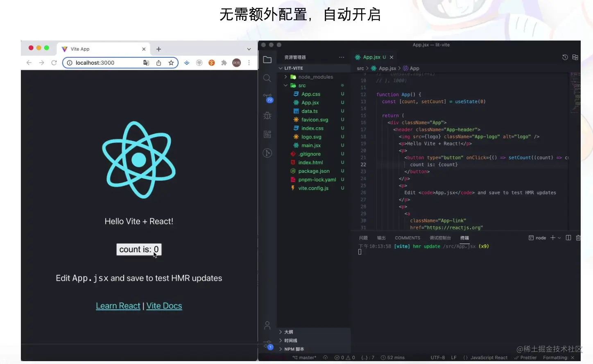Click master* branch in status bar
This screenshot has height=364, width=593.
point(304,358)
